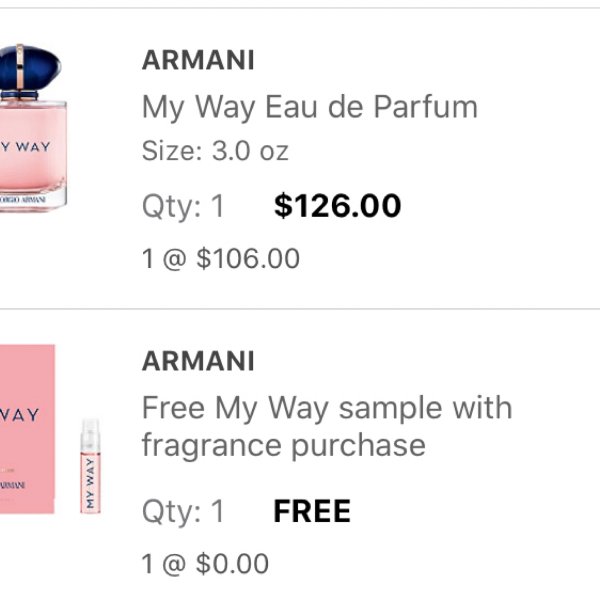Select Qty: 1 for the free sample
The width and height of the screenshot is (600, 600).
coord(183,512)
